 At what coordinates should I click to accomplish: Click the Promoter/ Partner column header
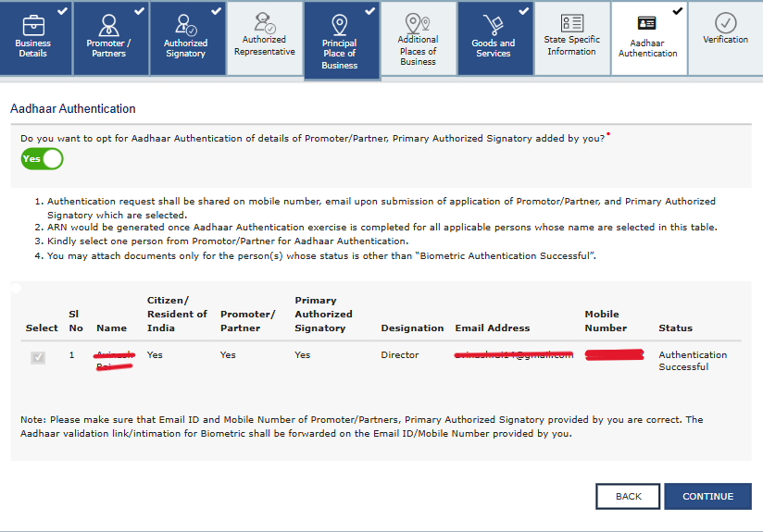pyautogui.click(x=247, y=321)
